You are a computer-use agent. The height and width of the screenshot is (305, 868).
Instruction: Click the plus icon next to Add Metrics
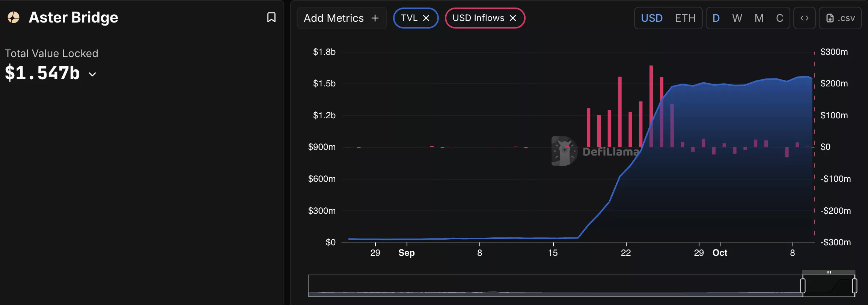click(375, 18)
